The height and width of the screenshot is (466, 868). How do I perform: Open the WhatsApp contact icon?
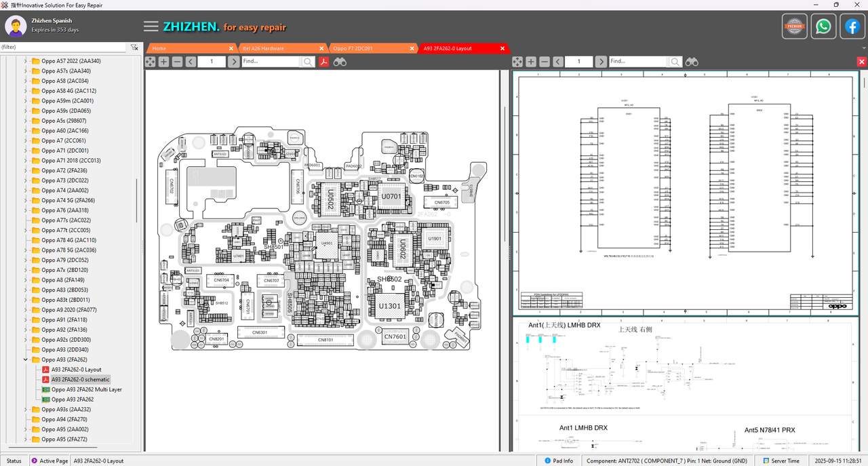tap(823, 26)
